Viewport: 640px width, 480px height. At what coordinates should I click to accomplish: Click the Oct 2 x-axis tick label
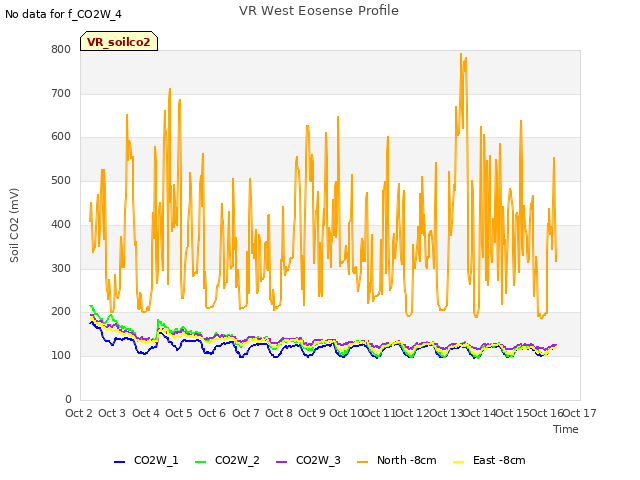coord(79,413)
